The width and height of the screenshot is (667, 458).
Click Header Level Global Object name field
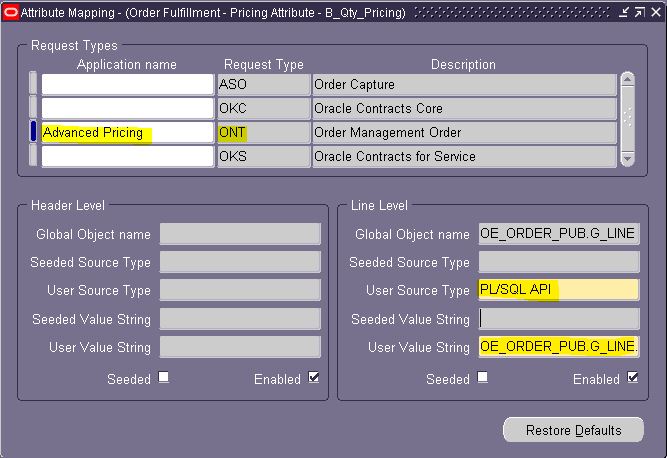tap(240, 234)
